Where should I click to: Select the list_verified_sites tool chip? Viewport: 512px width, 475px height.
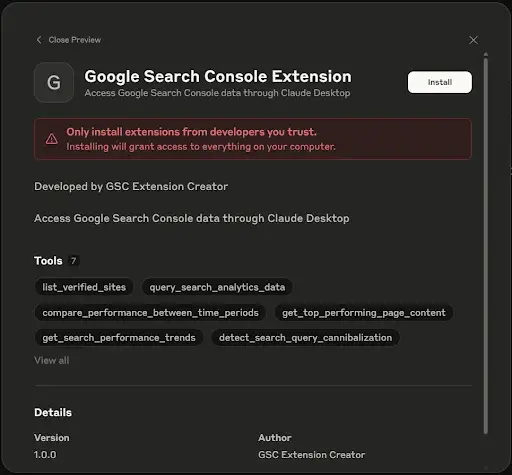tap(84, 287)
